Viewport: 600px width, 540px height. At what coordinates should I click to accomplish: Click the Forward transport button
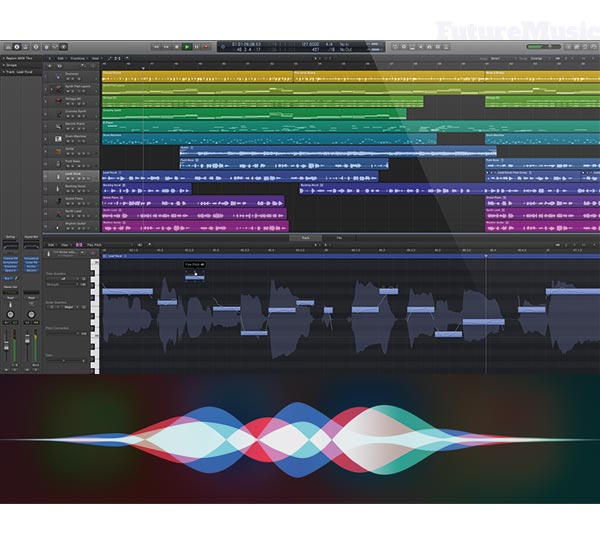(x=166, y=47)
